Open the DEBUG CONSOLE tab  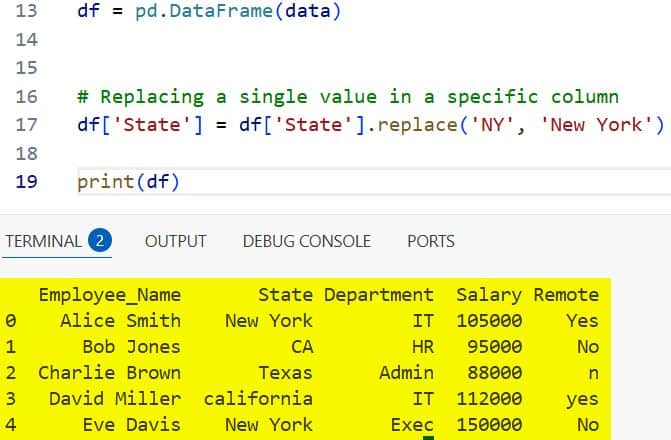[x=306, y=241]
